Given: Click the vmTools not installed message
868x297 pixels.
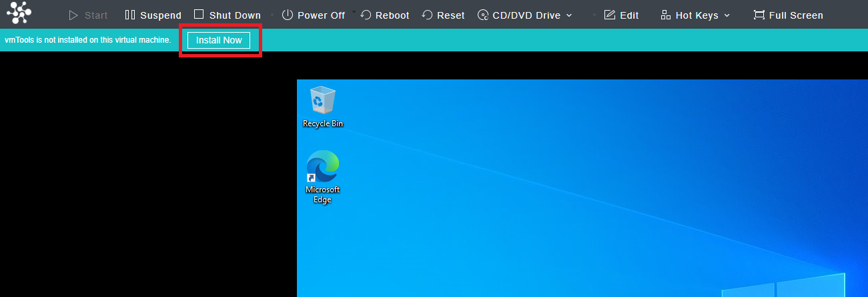Looking at the screenshot, I should (87, 40).
